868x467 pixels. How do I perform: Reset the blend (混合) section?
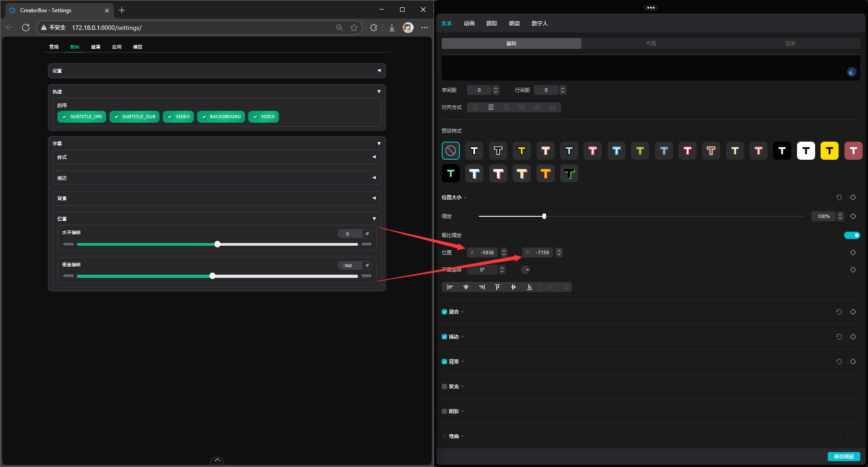tap(839, 312)
